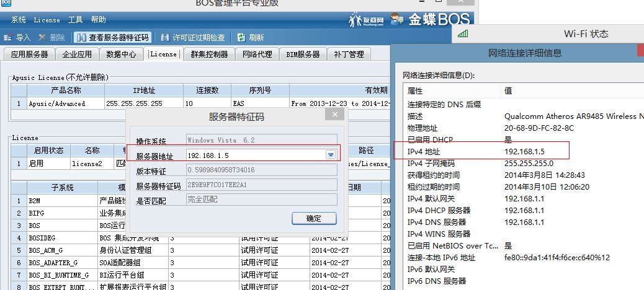Switch to the 补丁管理 tab
The height and width of the screenshot is (290, 644).
[x=349, y=54]
